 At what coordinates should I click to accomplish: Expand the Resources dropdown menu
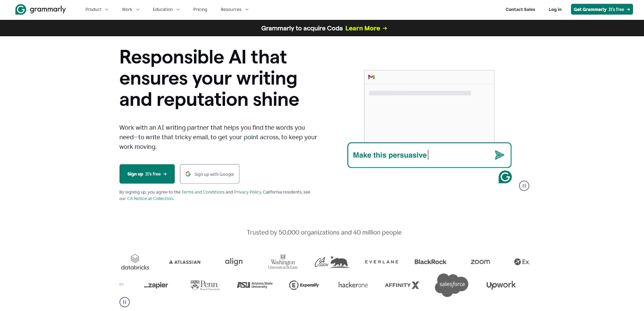(x=235, y=9)
